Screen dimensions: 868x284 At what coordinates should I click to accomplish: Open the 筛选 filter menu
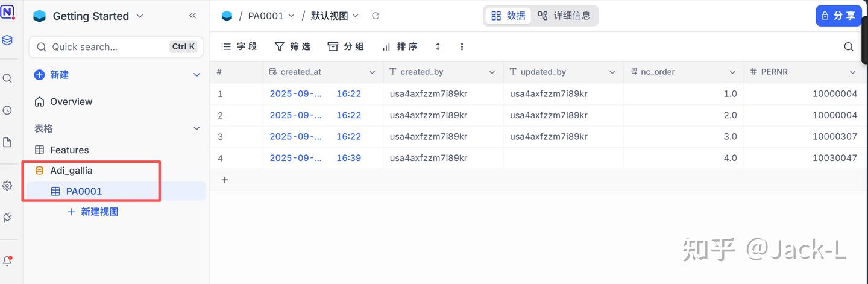(x=292, y=46)
